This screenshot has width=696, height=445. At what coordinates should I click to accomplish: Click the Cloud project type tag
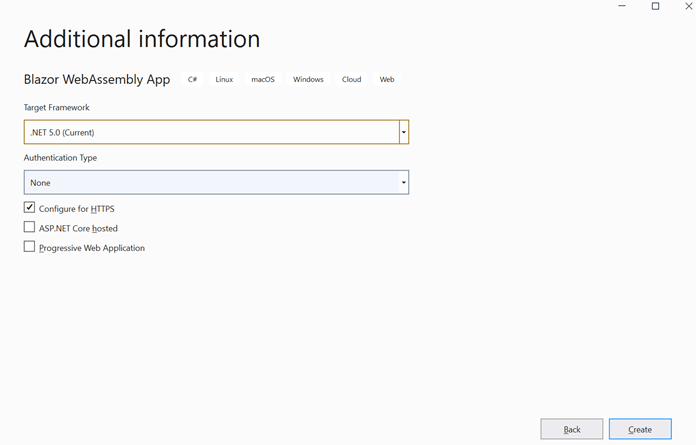pos(351,79)
